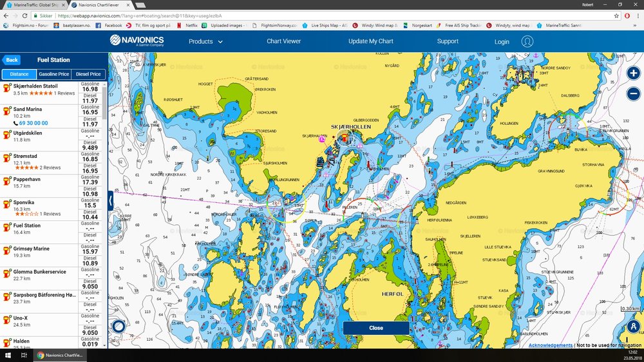Select the generic Fuel Station entry at 16.4 km
Viewport: 644px width, 362px height.
39,232
